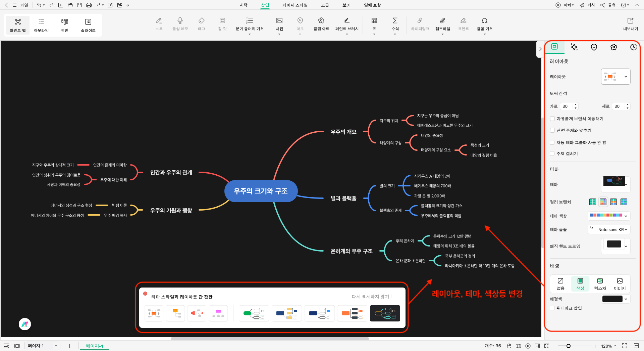The width and height of the screenshot is (644, 351).
Task: Open the 테마 색상 palette dropdown
Action: pos(609,216)
